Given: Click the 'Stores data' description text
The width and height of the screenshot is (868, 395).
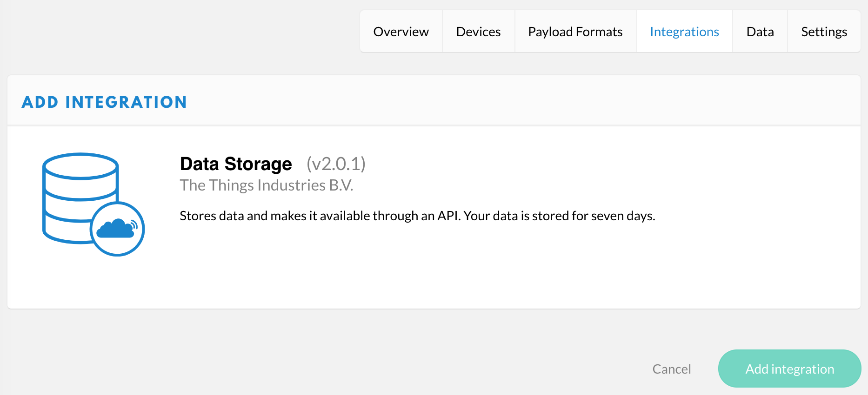Looking at the screenshot, I should 417,216.
